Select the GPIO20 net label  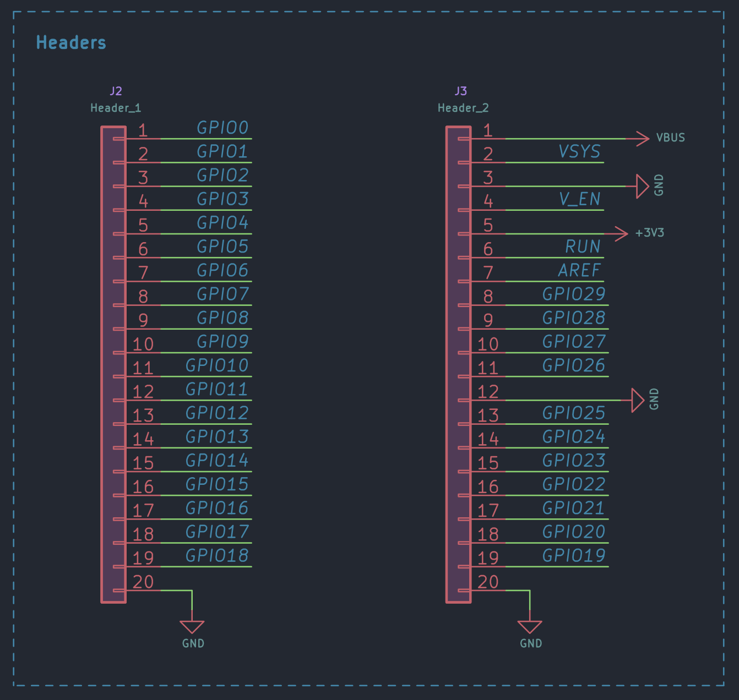click(574, 532)
